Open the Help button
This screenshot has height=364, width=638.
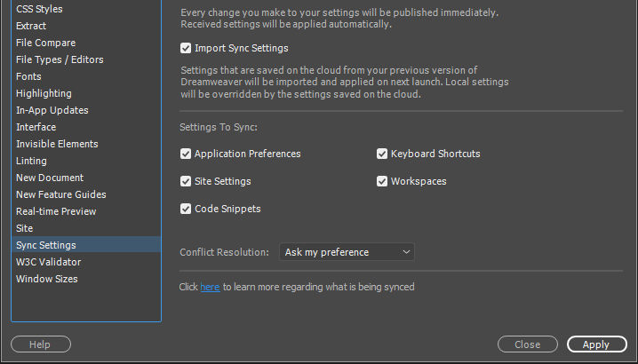pyautogui.click(x=40, y=344)
